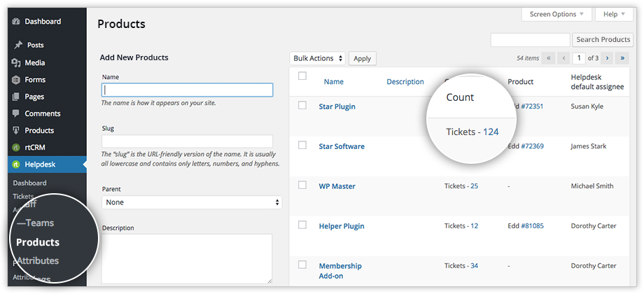Open the Parent dropdown set to None

tap(192, 202)
